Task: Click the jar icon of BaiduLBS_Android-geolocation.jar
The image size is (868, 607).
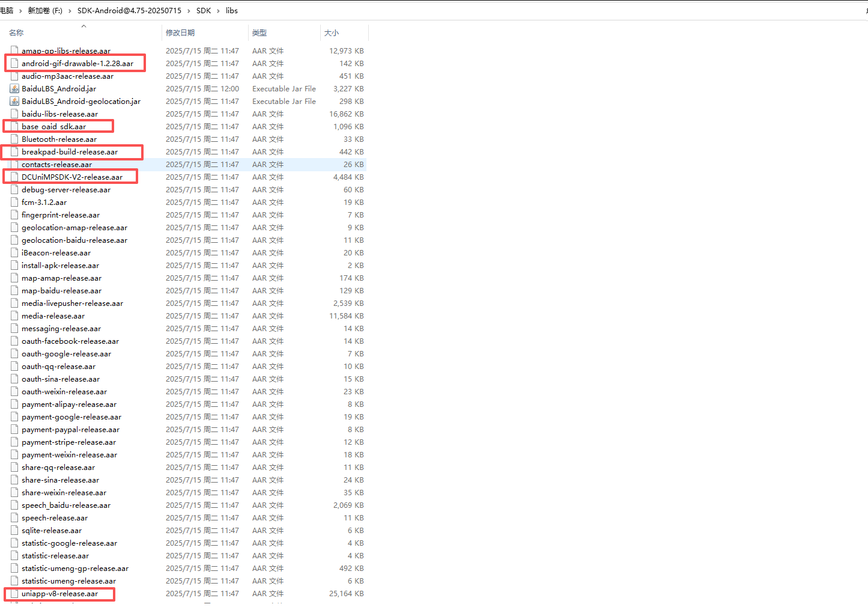Action: (x=14, y=101)
